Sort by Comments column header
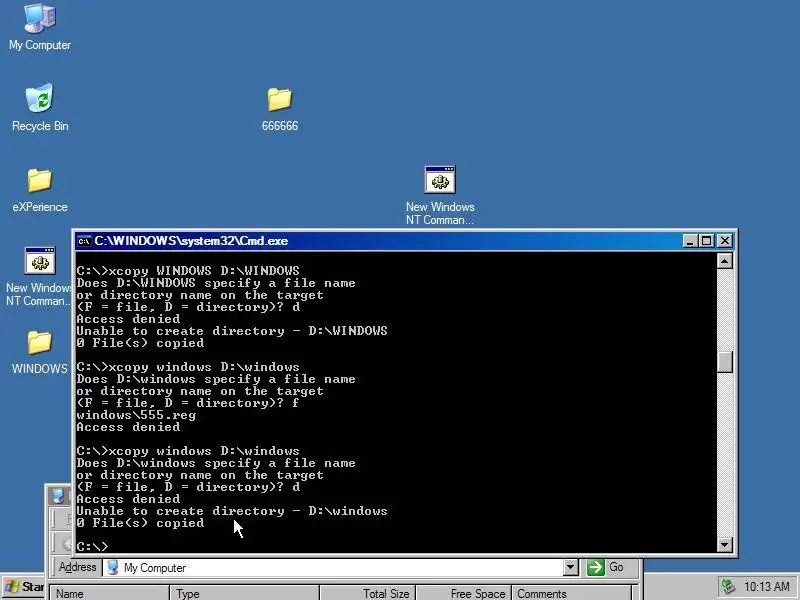800x600 pixels. (571, 593)
